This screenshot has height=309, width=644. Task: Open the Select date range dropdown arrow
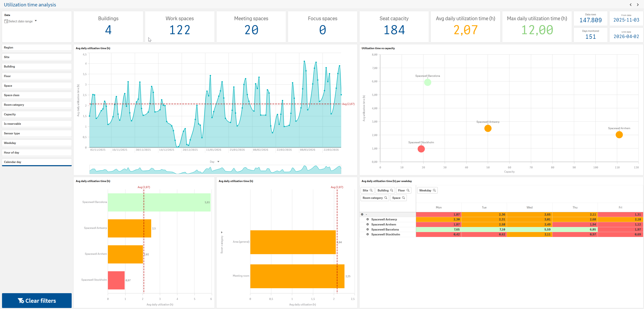click(x=36, y=21)
